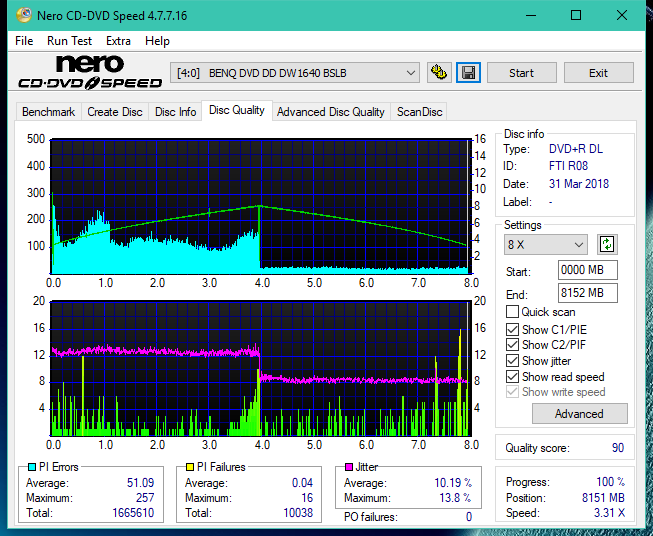Click the yellow PI Failures color swatch
This screenshot has width=653, height=536.
[x=190, y=467]
